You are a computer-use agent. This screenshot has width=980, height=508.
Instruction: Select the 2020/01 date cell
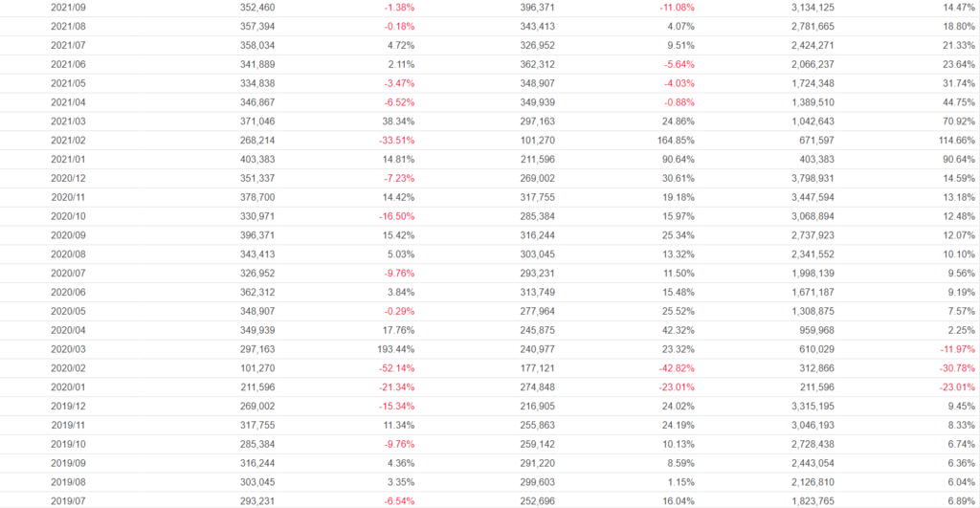coord(67,387)
